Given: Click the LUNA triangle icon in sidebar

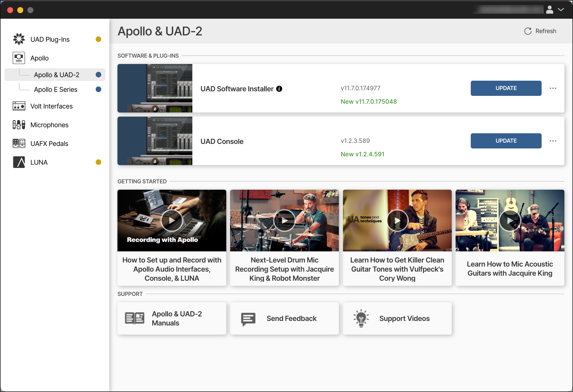Looking at the screenshot, I should tap(19, 162).
